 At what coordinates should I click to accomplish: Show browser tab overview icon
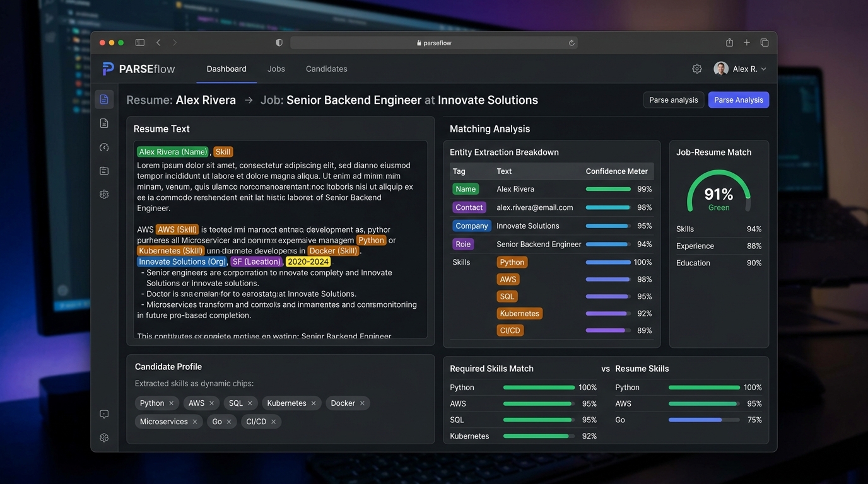(765, 42)
